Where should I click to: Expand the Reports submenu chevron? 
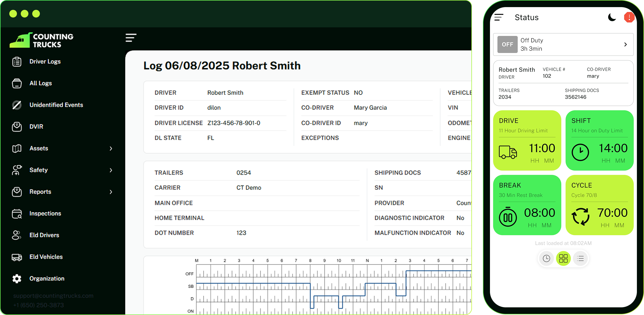pos(111,192)
